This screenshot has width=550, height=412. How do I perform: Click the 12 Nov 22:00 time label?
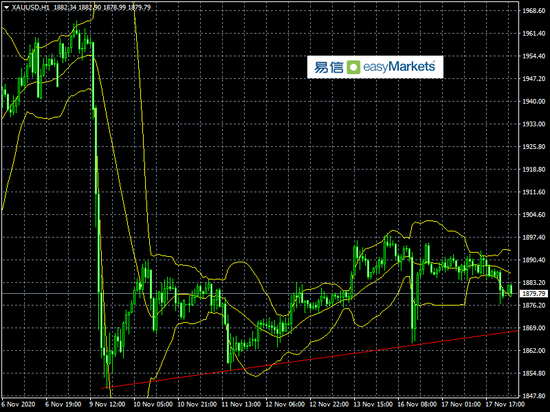329,404
